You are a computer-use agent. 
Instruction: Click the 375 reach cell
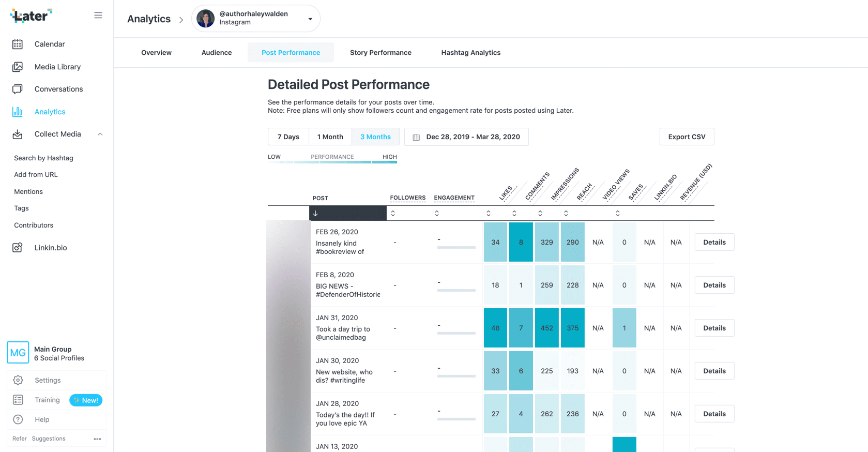coord(573,328)
